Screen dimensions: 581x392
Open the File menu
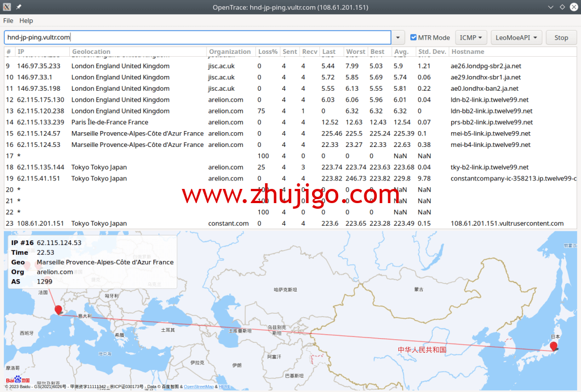pyautogui.click(x=8, y=21)
